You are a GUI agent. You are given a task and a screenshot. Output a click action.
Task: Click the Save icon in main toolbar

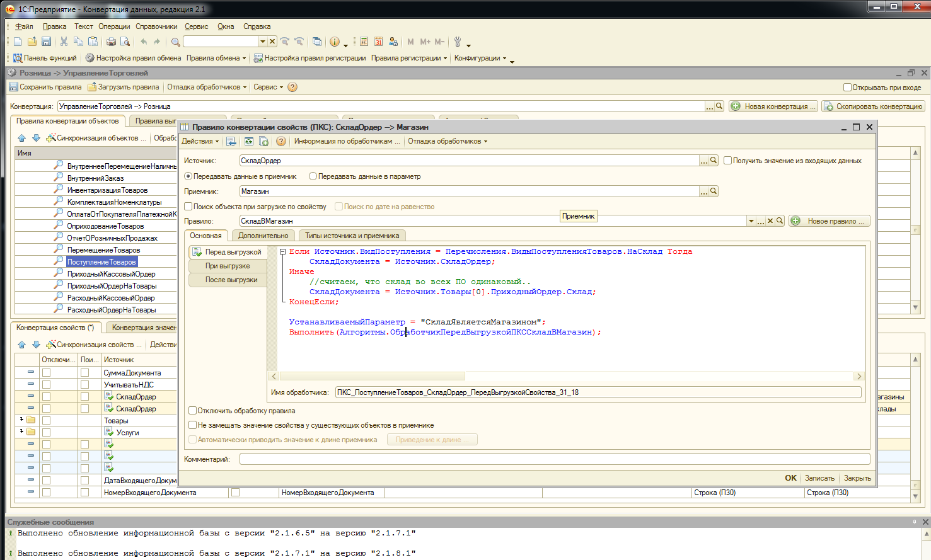click(46, 42)
